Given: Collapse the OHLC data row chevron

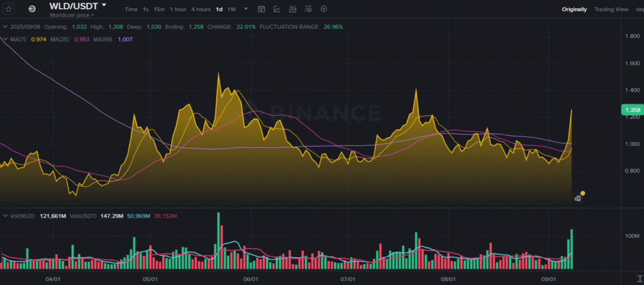Looking at the screenshot, I should coord(5,27).
